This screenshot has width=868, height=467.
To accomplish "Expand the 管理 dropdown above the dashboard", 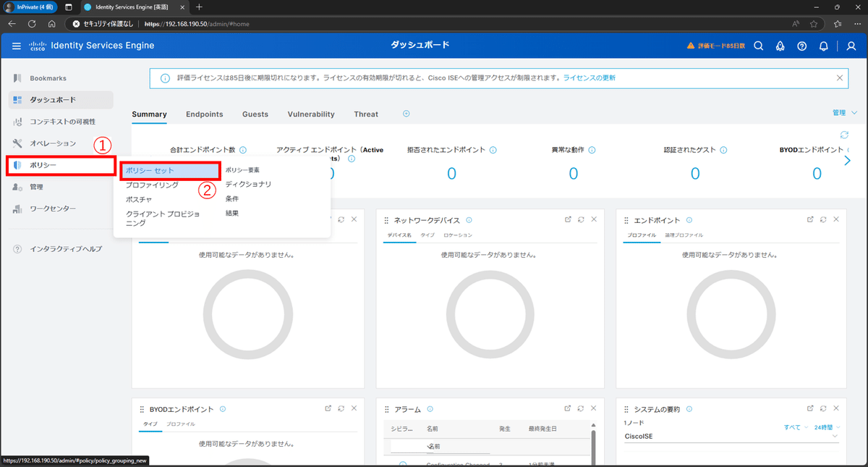I will tap(844, 113).
